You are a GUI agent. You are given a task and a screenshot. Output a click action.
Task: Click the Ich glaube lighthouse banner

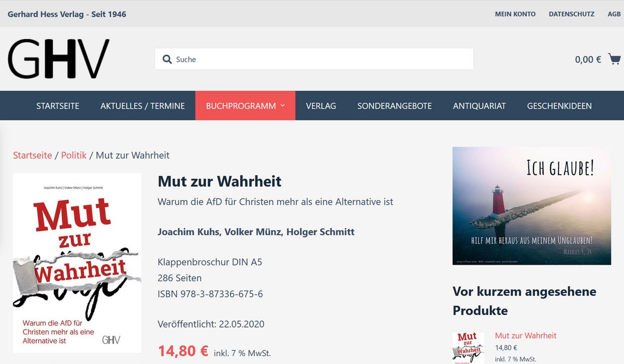pyautogui.click(x=531, y=206)
